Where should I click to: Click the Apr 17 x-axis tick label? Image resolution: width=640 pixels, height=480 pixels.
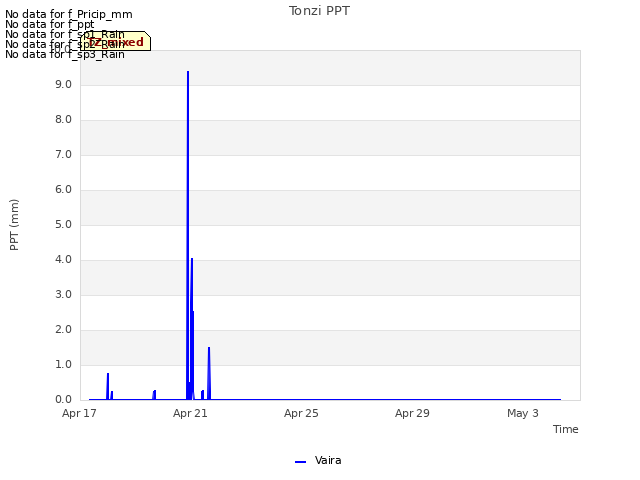pyautogui.click(x=79, y=413)
